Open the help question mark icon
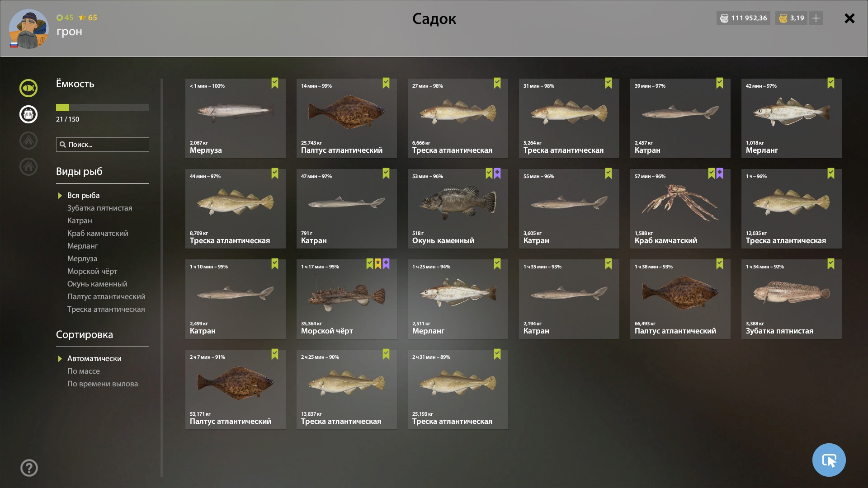Viewport: 868px width, 488px height. pos(29,468)
